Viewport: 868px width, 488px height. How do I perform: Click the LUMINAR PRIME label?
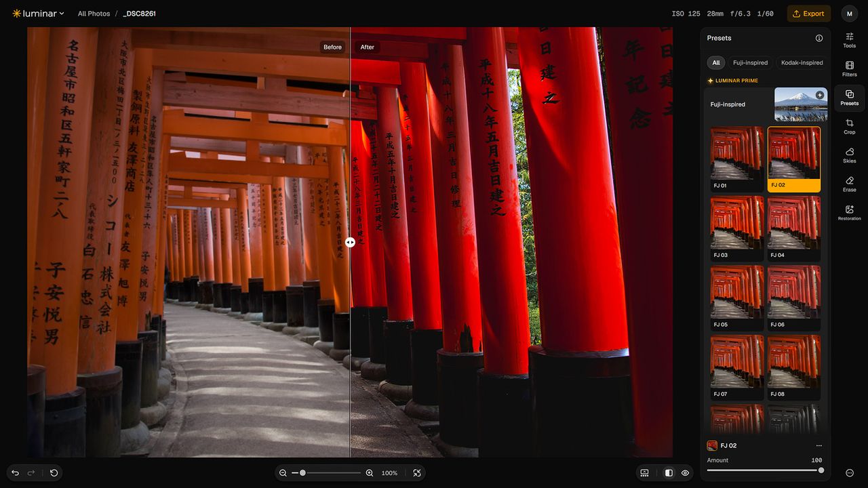click(732, 81)
